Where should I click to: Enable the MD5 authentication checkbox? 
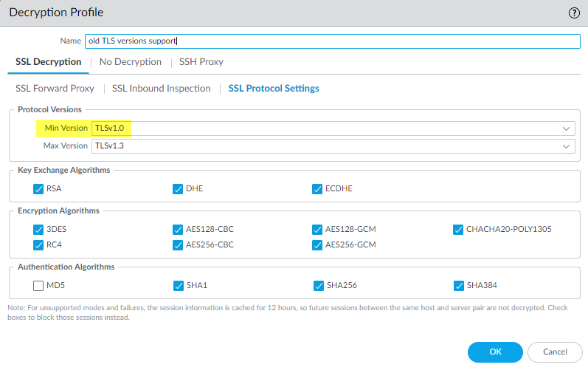pyautogui.click(x=39, y=285)
